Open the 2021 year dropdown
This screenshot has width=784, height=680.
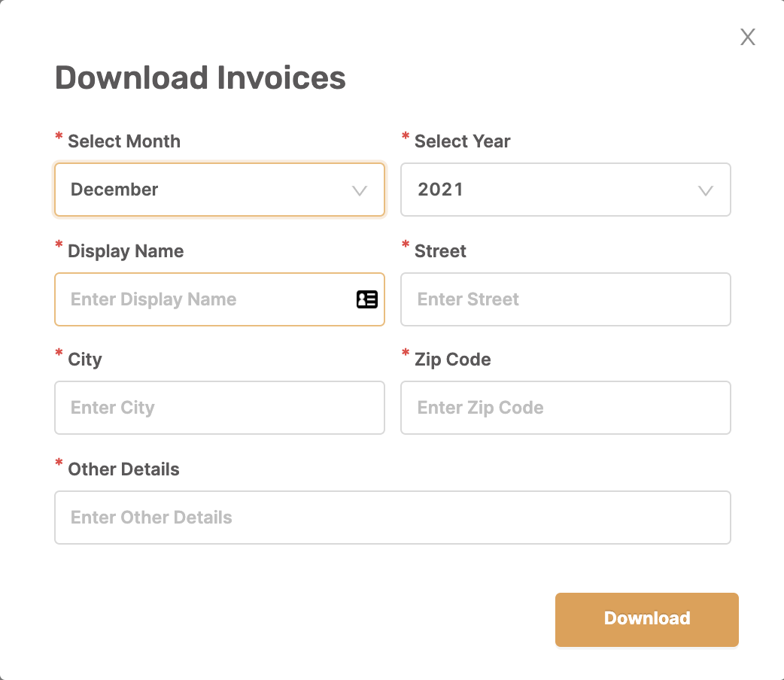[566, 190]
